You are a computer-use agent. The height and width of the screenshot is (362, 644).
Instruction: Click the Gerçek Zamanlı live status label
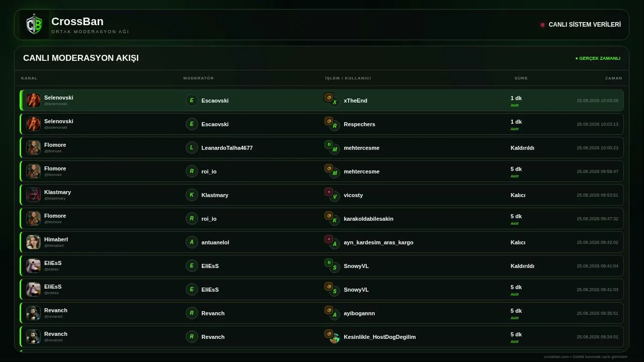(x=598, y=58)
